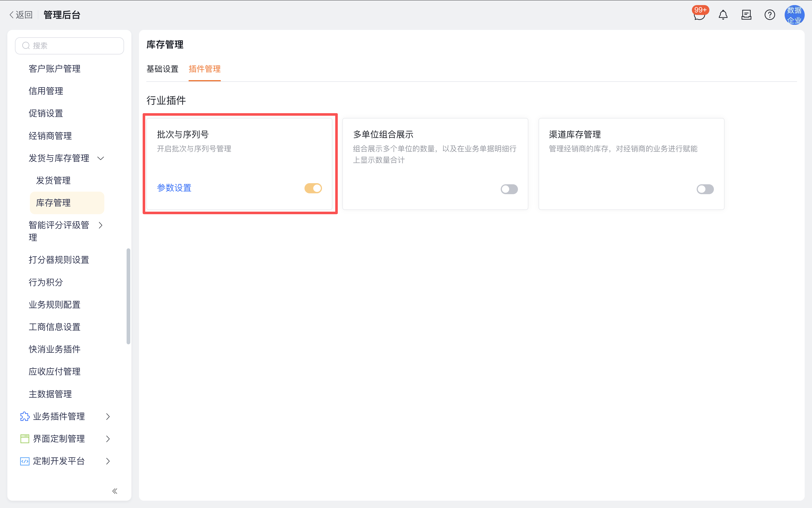The height and width of the screenshot is (508, 812).
Task: Click the 返回 back arrow
Action: pos(21,15)
